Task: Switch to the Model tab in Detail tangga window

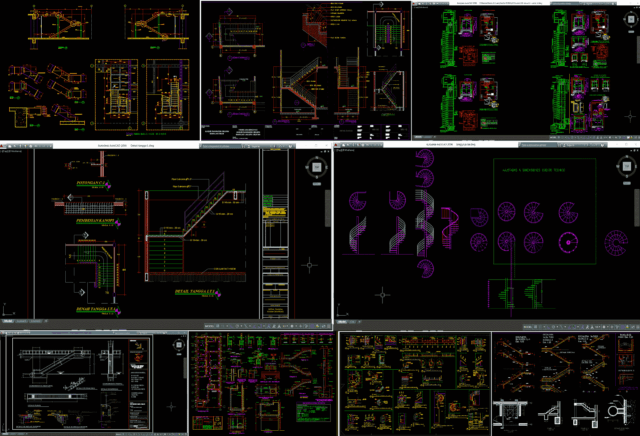Action: 10,323
